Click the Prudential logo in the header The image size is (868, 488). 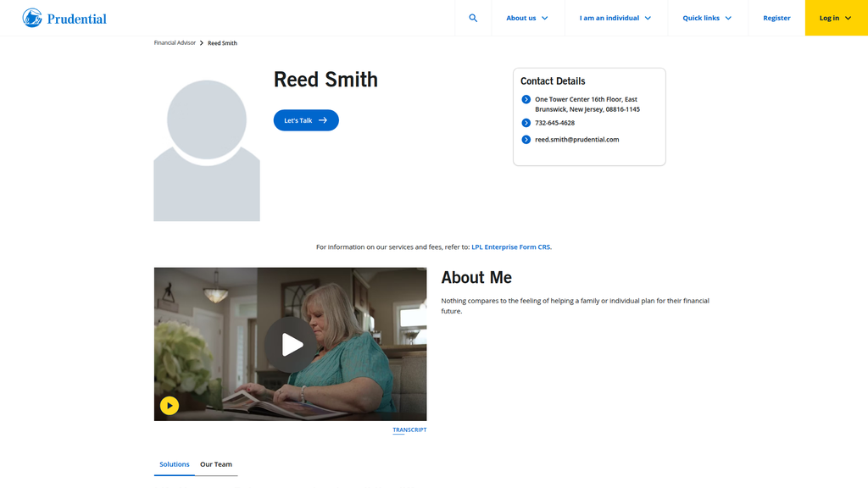click(64, 18)
